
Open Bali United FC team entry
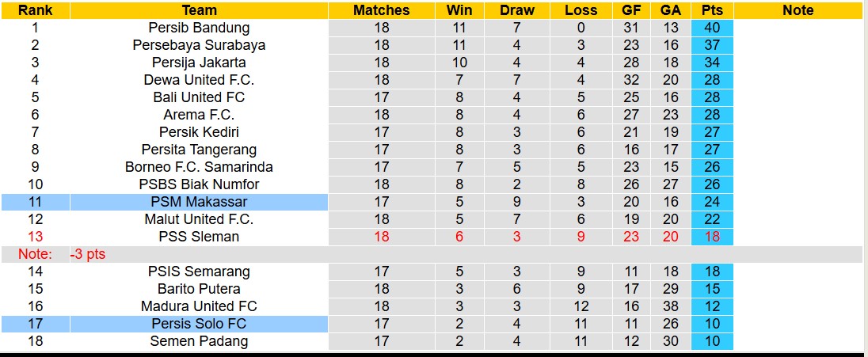(x=199, y=97)
